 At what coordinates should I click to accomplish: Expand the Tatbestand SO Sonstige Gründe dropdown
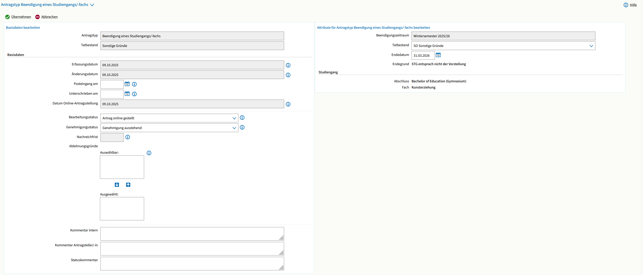click(503, 46)
